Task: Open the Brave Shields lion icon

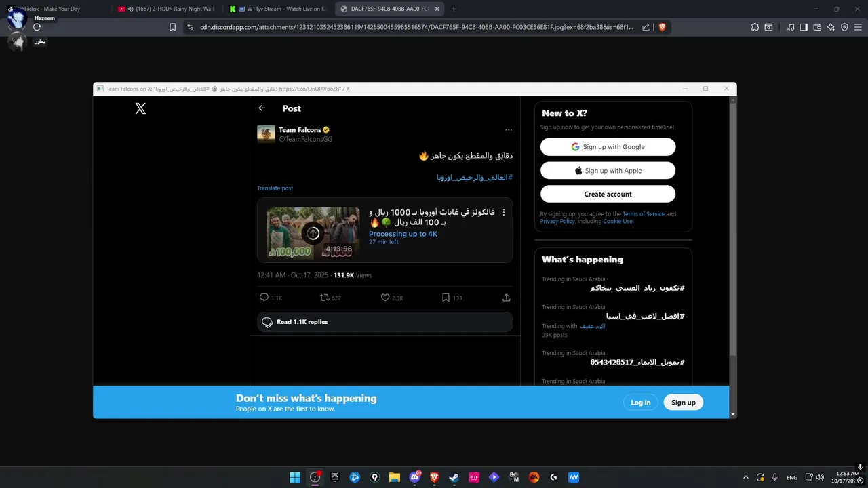Action: 662,27
